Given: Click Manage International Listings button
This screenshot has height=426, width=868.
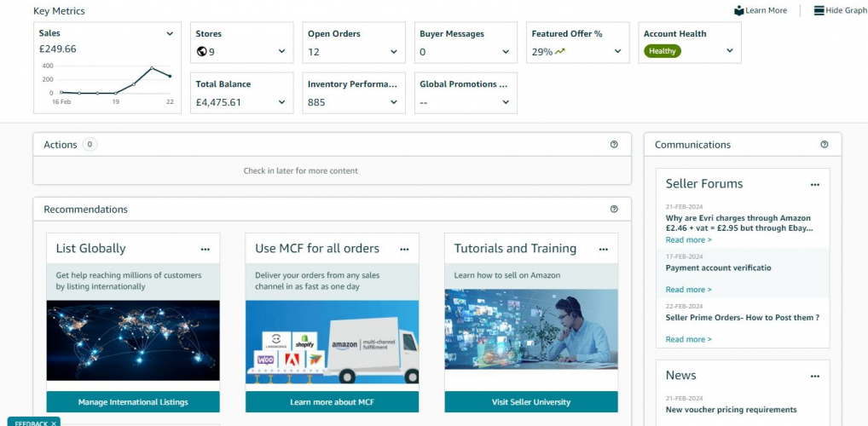Looking at the screenshot, I should click(133, 401).
